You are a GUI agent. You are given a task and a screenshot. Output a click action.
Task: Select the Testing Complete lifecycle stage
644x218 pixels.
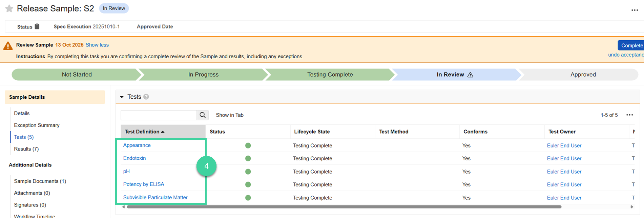(x=330, y=75)
